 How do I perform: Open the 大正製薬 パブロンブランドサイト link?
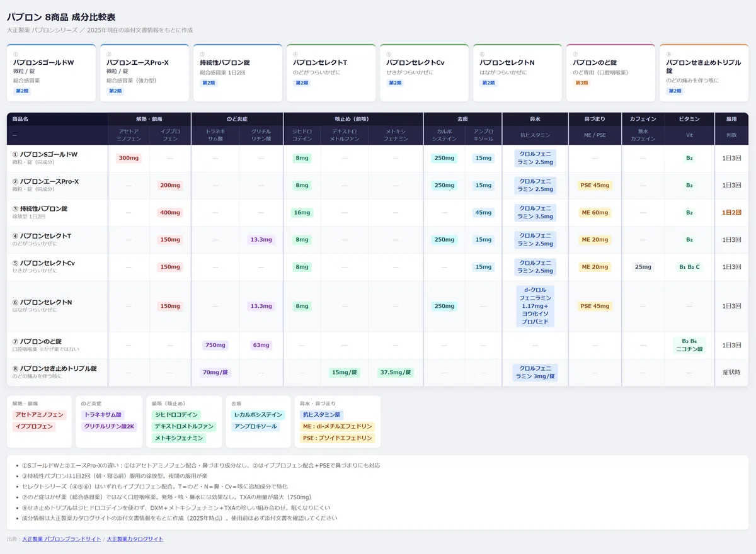tap(61, 539)
